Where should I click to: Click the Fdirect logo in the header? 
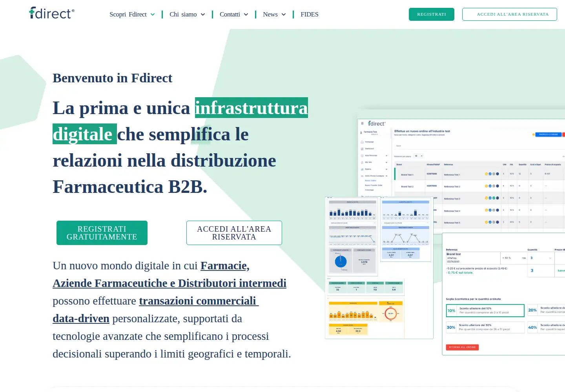pos(51,13)
